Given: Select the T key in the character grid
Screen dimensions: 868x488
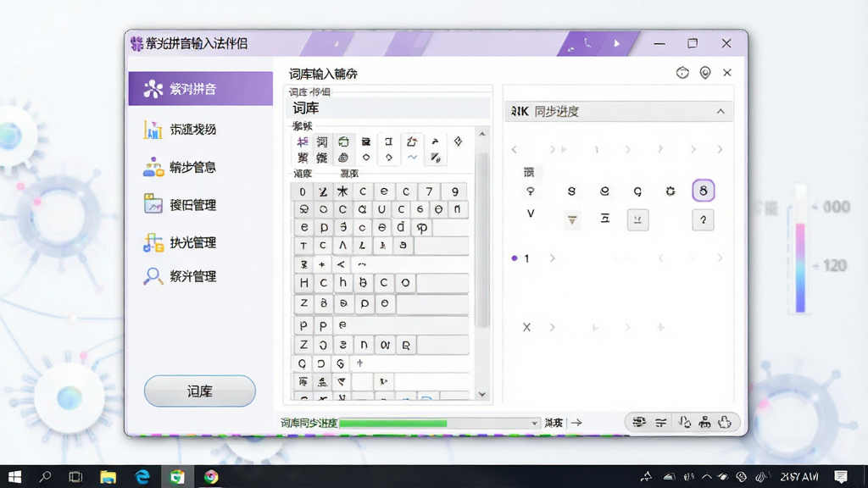Looking at the screenshot, I should [303, 246].
